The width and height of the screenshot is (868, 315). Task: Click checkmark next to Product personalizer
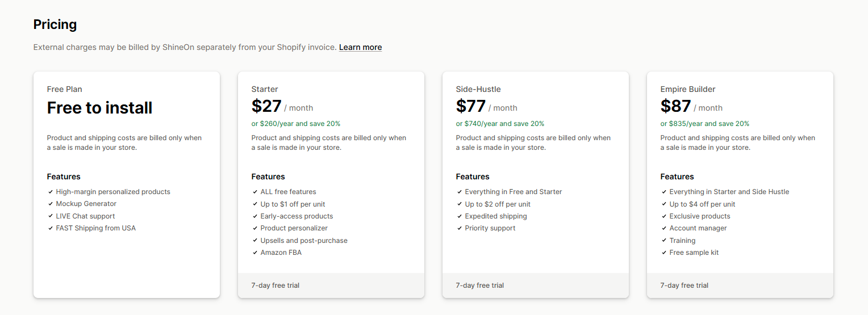255,228
